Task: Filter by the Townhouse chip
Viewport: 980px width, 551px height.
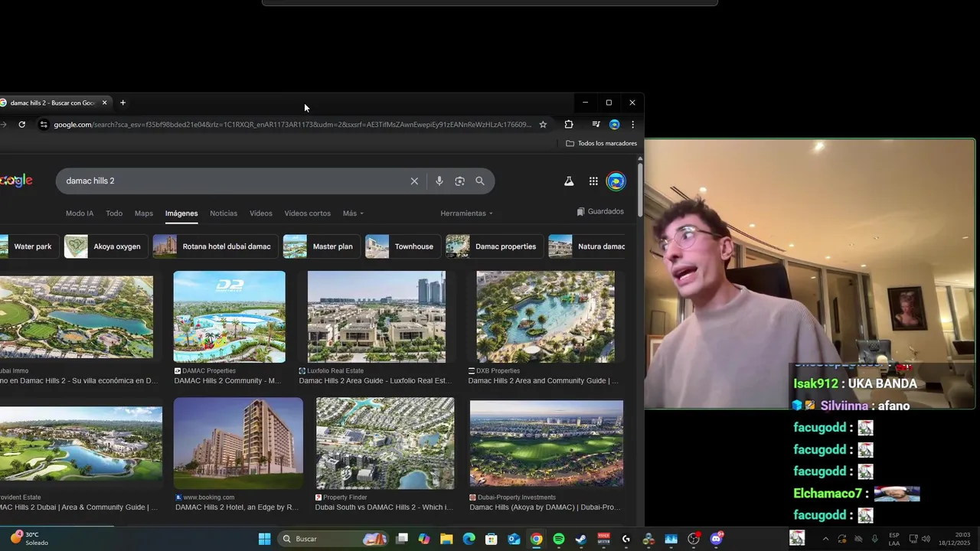Action: pyautogui.click(x=403, y=246)
